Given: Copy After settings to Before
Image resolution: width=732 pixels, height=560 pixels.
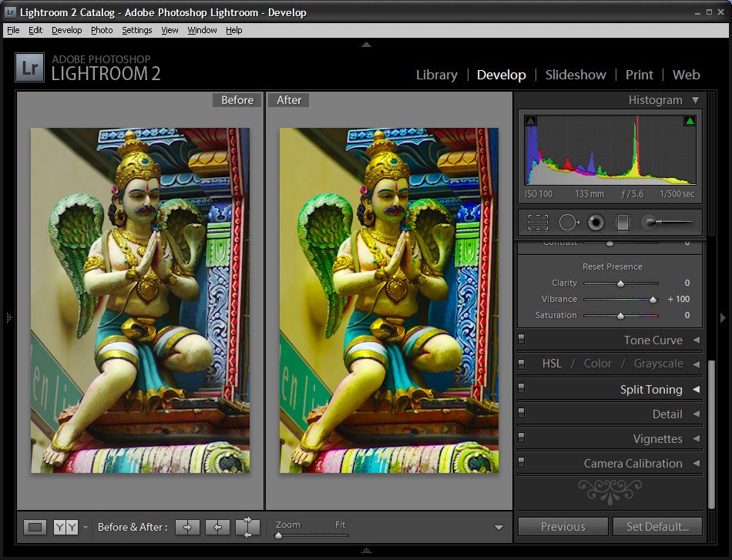Looking at the screenshot, I should (x=217, y=528).
